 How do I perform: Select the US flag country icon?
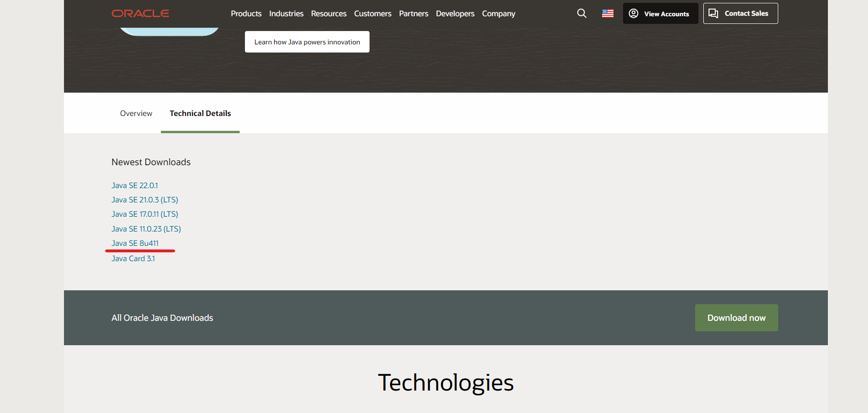tap(608, 13)
